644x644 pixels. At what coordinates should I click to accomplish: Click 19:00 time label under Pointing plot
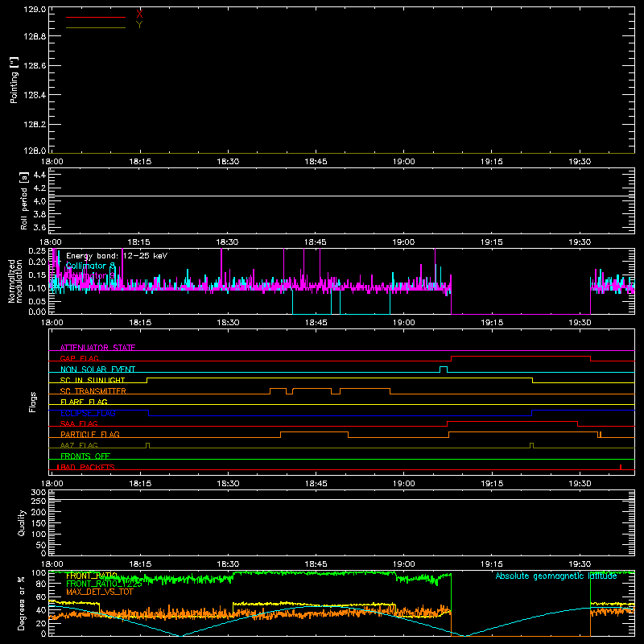coord(404,162)
